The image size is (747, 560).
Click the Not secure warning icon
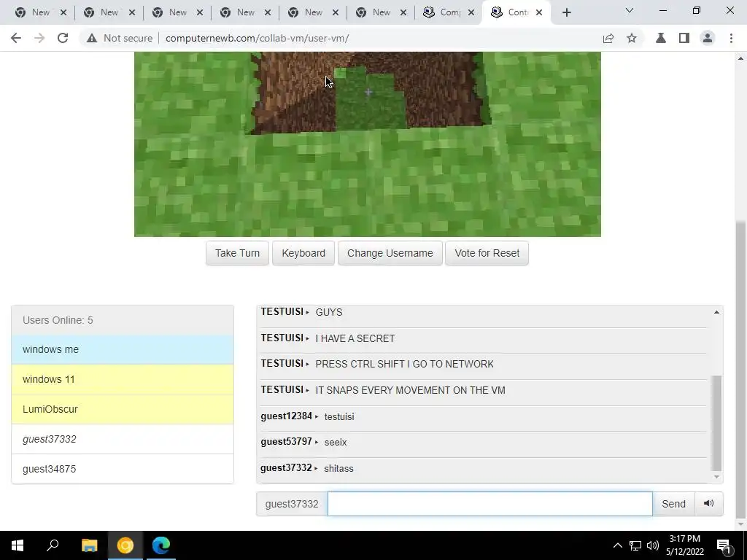(92, 38)
